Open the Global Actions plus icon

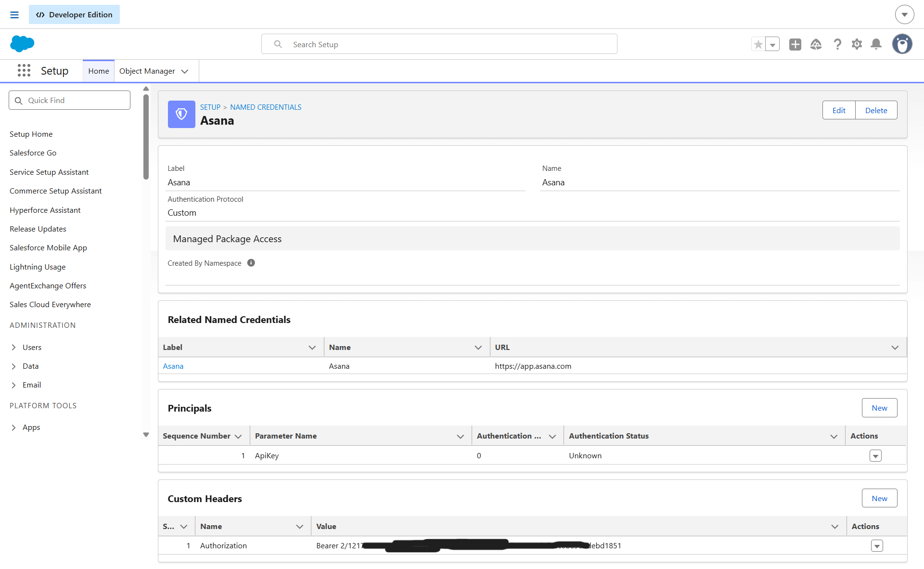[x=795, y=44]
